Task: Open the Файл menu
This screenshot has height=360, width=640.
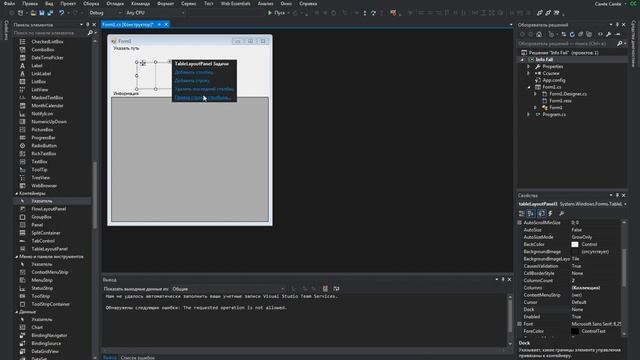Action: 9,4
